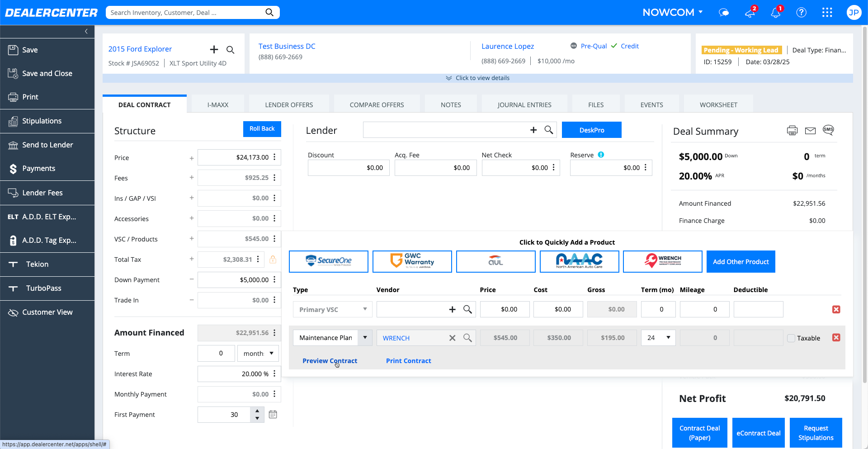
Task: Open Primary VSC type dropdown
Action: (x=333, y=309)
